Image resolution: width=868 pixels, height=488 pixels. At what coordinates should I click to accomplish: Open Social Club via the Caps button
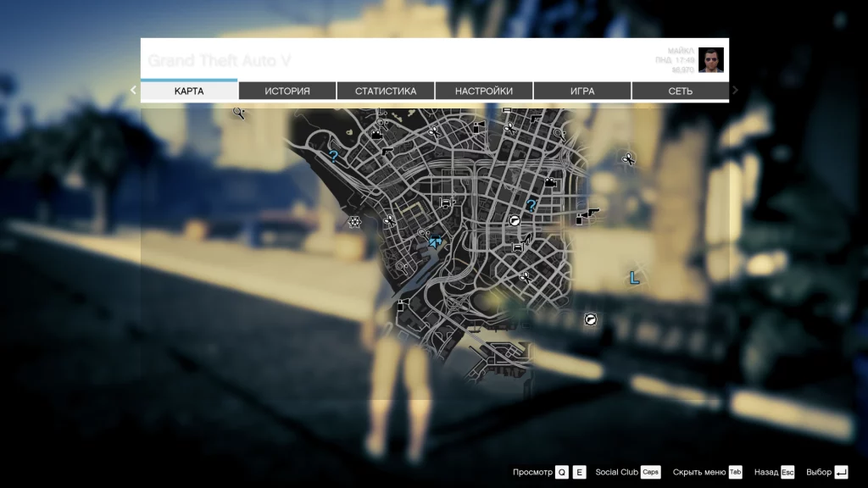coord(650,472)
